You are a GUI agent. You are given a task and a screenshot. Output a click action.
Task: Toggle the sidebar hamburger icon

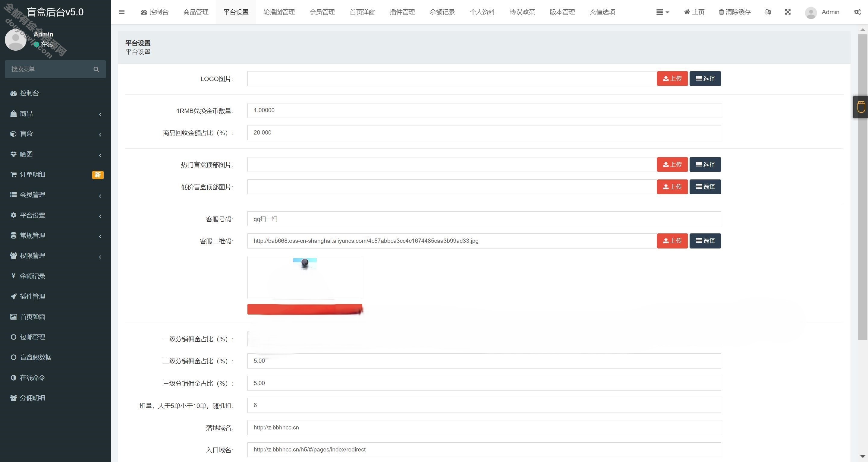122,12
